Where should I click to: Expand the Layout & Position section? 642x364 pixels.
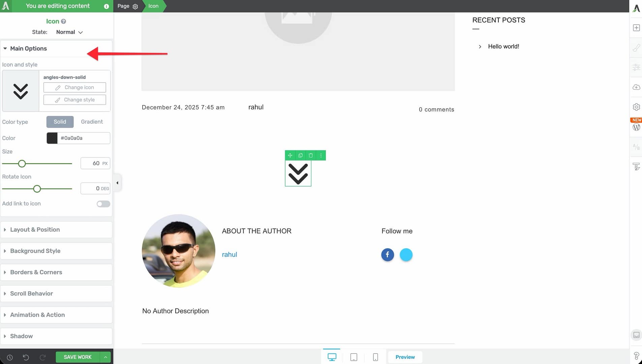coord(35,230)
